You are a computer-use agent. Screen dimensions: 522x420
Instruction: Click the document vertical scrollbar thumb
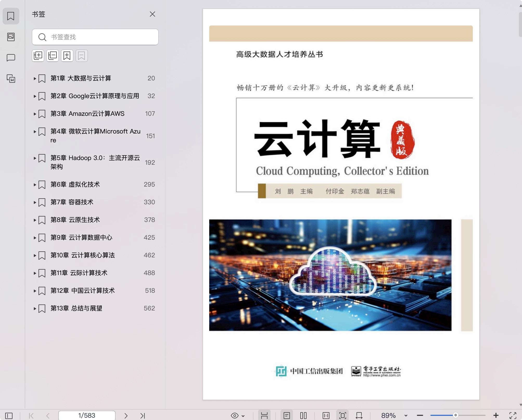point(520,24)
